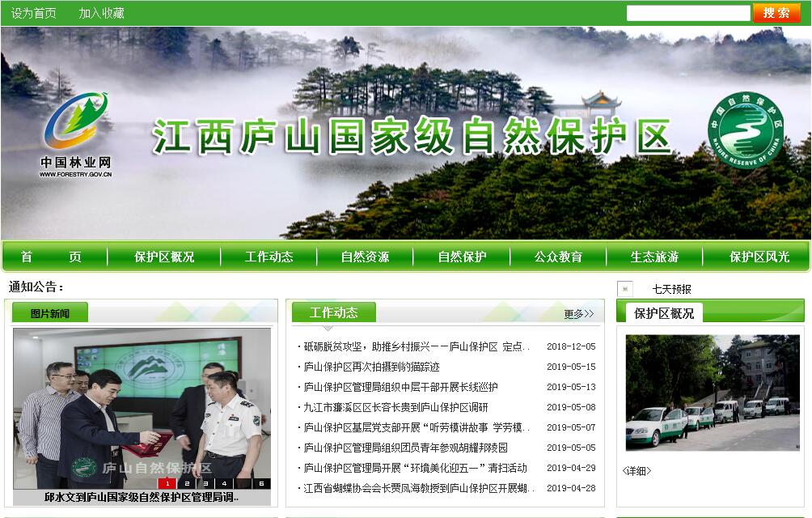The image size is (812, 518).
Task: Select slide 1 in the photo news carousel
Action: (x=167, y=484)
